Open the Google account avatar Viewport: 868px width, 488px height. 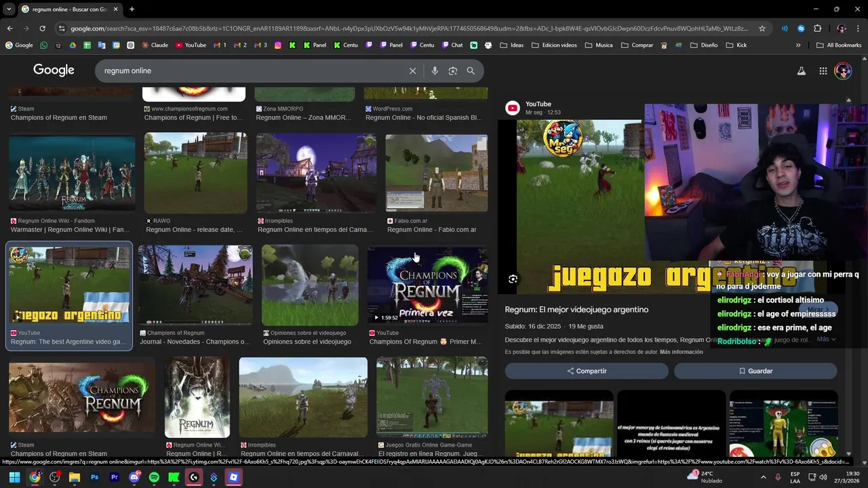(x=843, y=70)
